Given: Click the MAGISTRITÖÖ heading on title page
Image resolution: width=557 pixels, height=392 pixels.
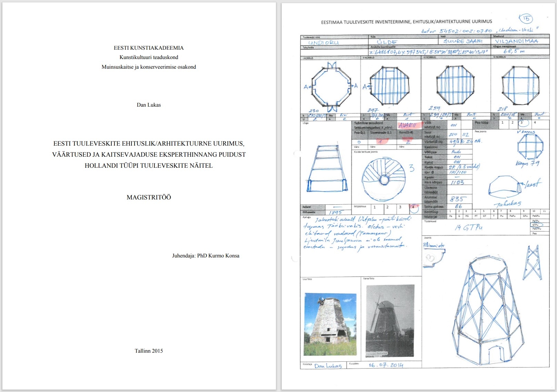Looking at the screenshot, I should (x=149, y=197).
